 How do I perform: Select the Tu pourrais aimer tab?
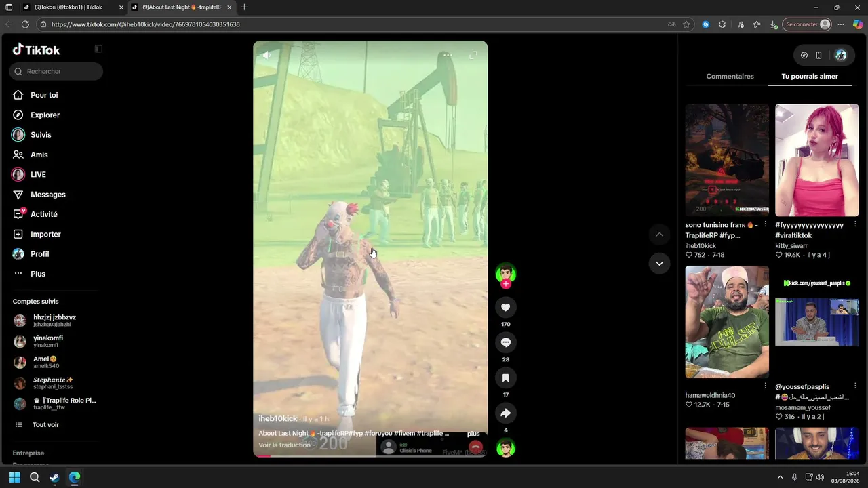(x=810, y=77)
